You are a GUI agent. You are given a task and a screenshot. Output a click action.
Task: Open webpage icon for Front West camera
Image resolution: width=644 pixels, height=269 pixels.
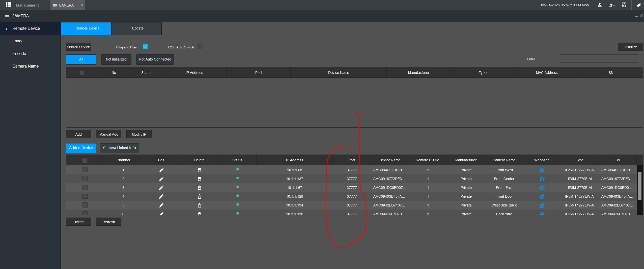(x=542, y=170)
